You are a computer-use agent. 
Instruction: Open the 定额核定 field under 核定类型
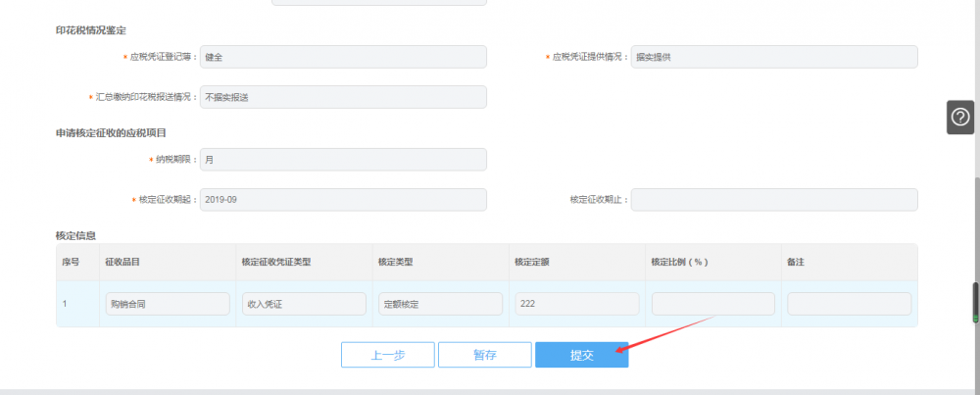tap(440, 304)
